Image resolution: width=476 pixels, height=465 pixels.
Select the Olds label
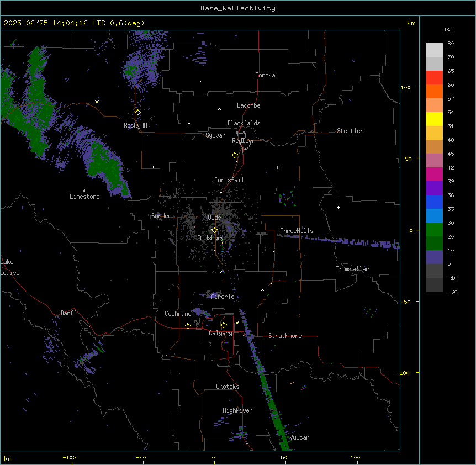(214, 218)
